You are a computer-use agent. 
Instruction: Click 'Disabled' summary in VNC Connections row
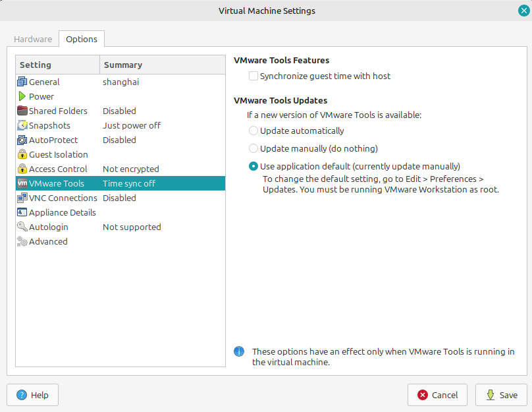[x=119, y=198]
